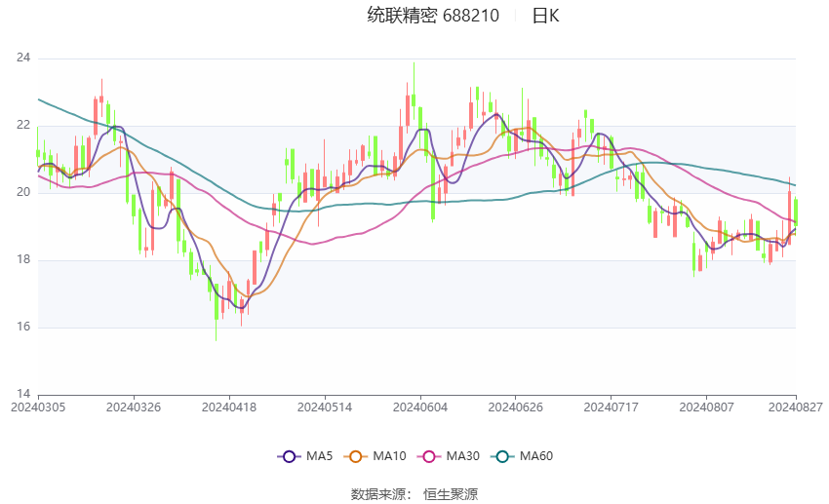
Task: Toggle the MA30 legend series
Action: click(x=449, y=456)
